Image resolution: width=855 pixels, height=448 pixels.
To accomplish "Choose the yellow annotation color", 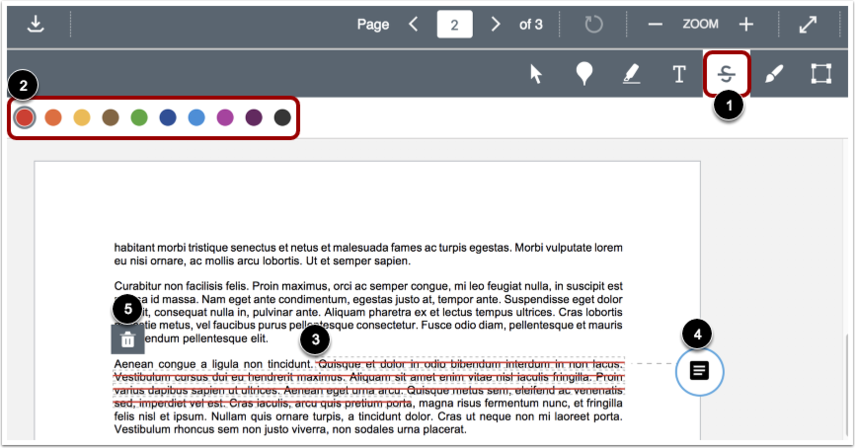I will [x=82, y=117].
